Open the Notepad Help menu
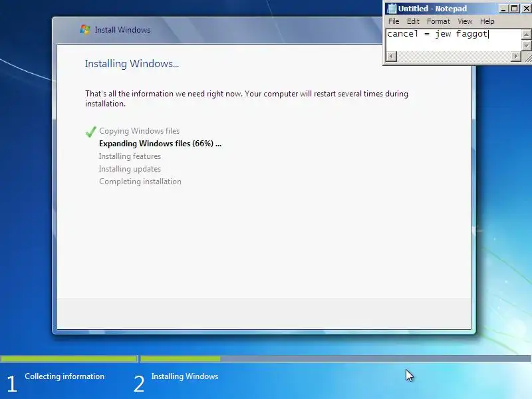The height and width of the screenshot is (399, 532). [487, 21]
